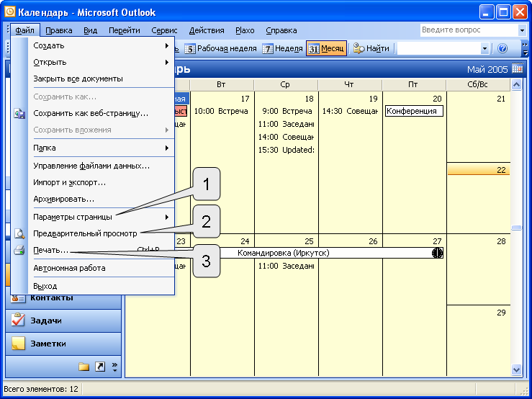532x399 pixels.
Task: Open the configure buttons chevron
Action: coord(114,367)
